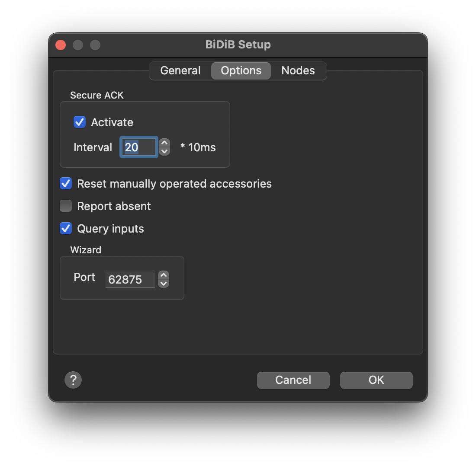This screenshot has width=476, height=466.
Task: Open the Nodes tab
Action: click(x=298, y=71)
